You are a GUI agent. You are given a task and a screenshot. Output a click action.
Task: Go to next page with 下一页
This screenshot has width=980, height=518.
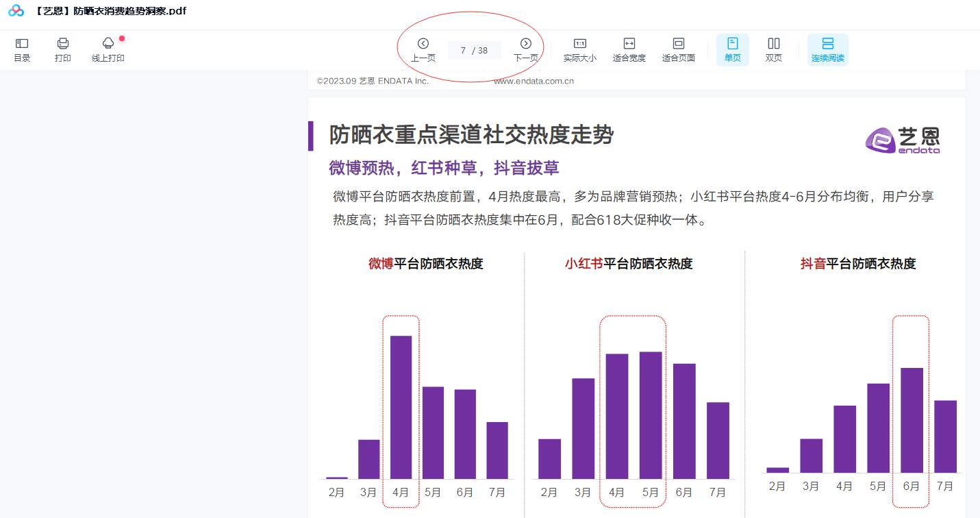click(x=525, y=49)
